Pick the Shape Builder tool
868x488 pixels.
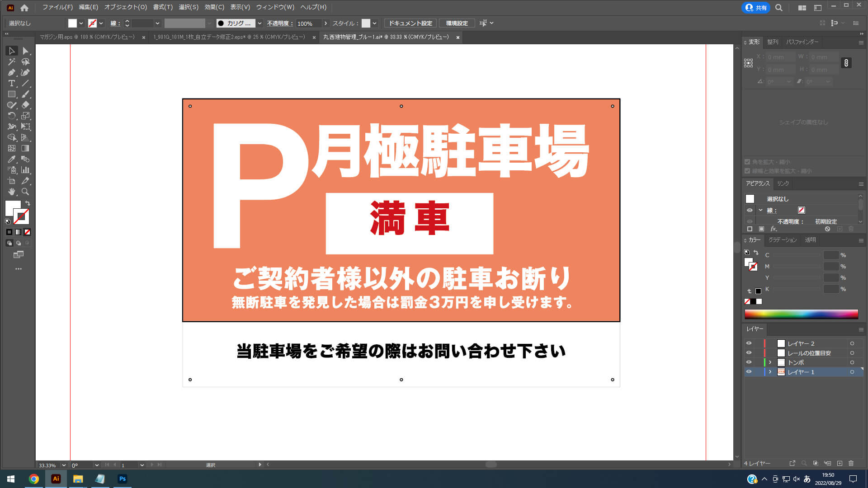click(x=12, y=138)
